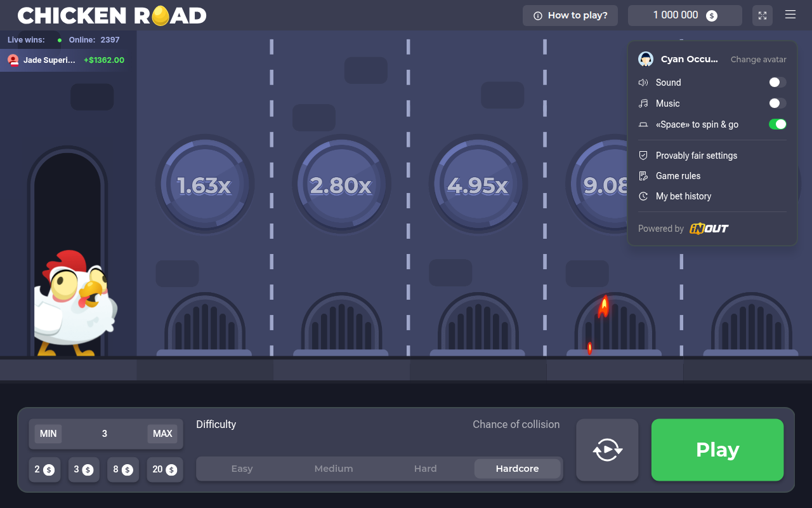Choose the 20 dollar quick bet
The width and height of the screenshot is (812, 508).
point(165,470)
